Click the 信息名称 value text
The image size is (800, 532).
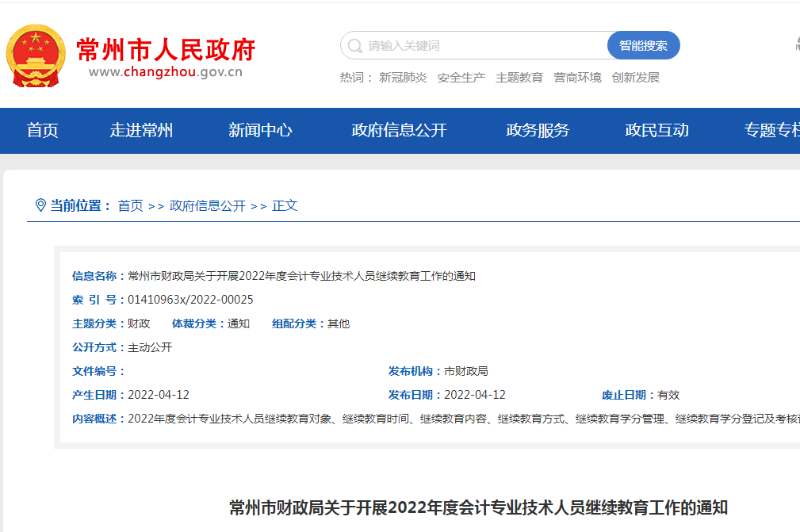click(x=301, y=276)
